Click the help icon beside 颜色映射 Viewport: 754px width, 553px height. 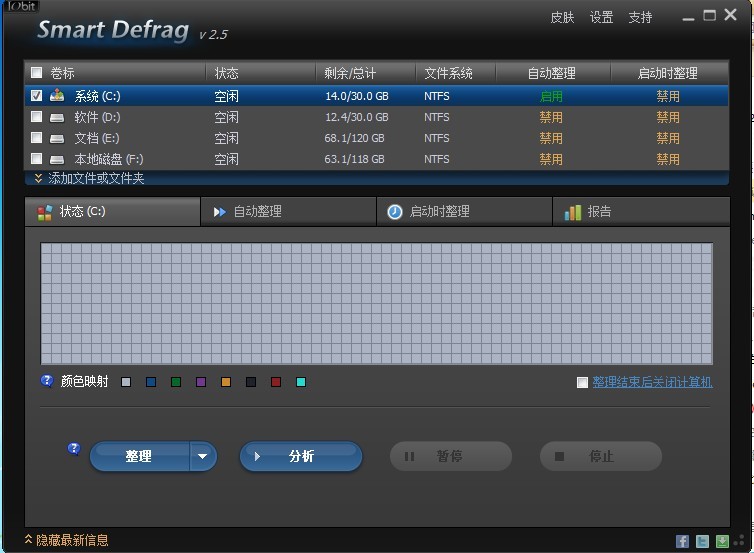pyautogui.click(x=47, y=381)
